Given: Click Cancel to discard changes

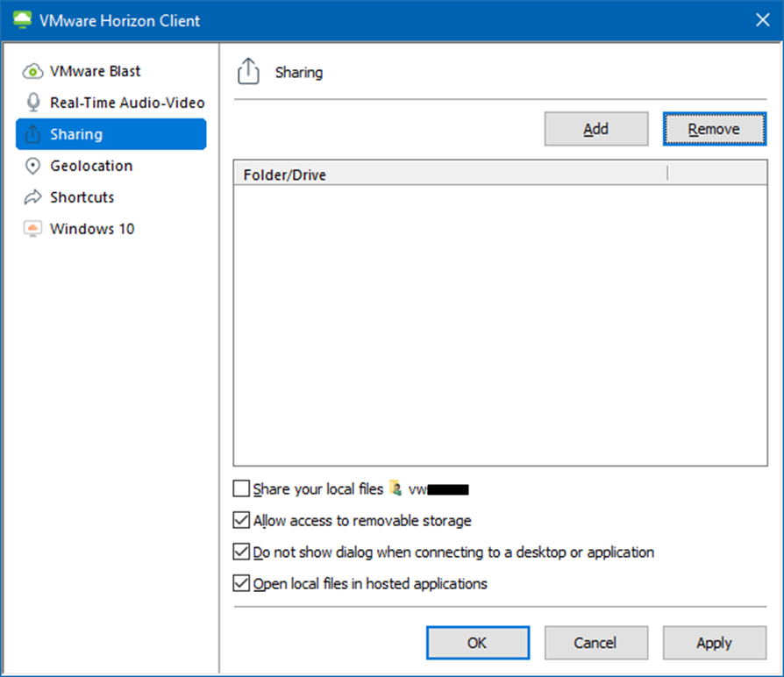Looking at the screenshot, I should [596, 643].
